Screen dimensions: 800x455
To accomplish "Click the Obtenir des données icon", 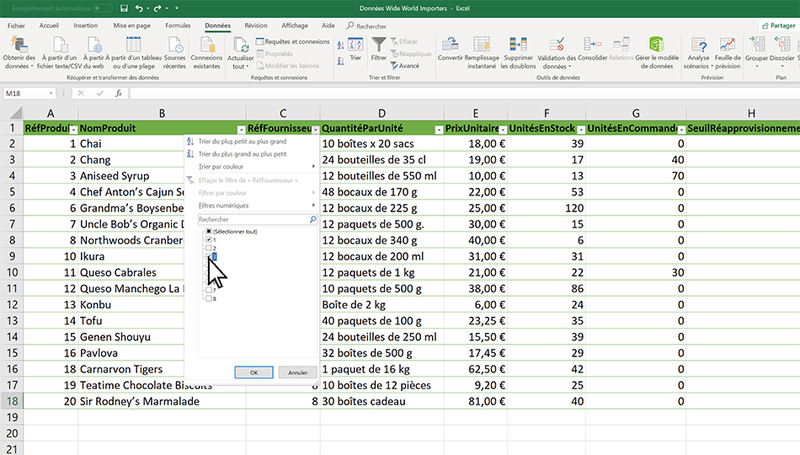I will coord(19,43).
